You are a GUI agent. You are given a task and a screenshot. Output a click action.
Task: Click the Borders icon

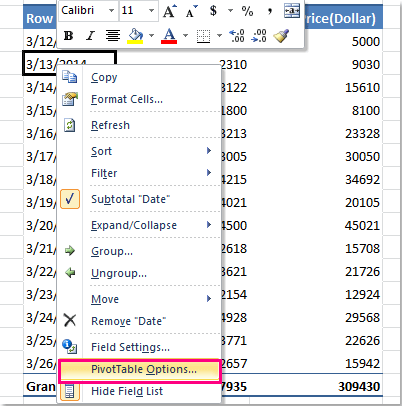tap(203, 36)
